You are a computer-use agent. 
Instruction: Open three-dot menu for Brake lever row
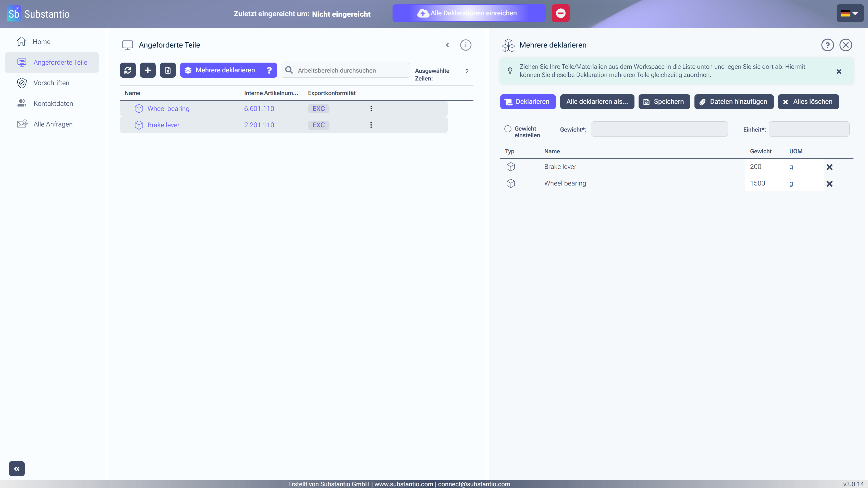371,125
